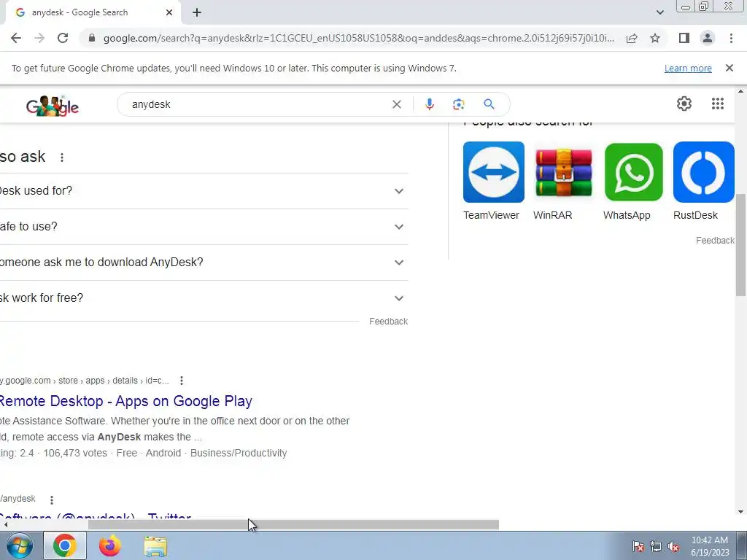View site information padlock icon
The height and width of the screenshot is (560, 747).
point(92,38)
